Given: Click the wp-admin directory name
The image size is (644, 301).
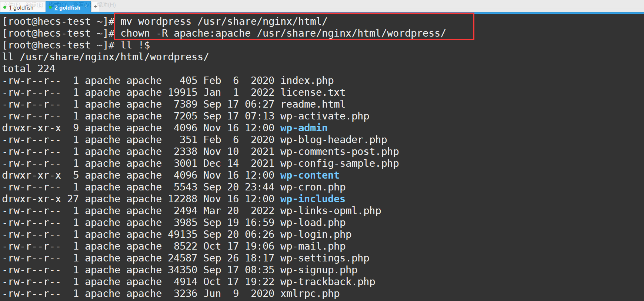Looking at the screenshot, I should (x=304, y=128).
